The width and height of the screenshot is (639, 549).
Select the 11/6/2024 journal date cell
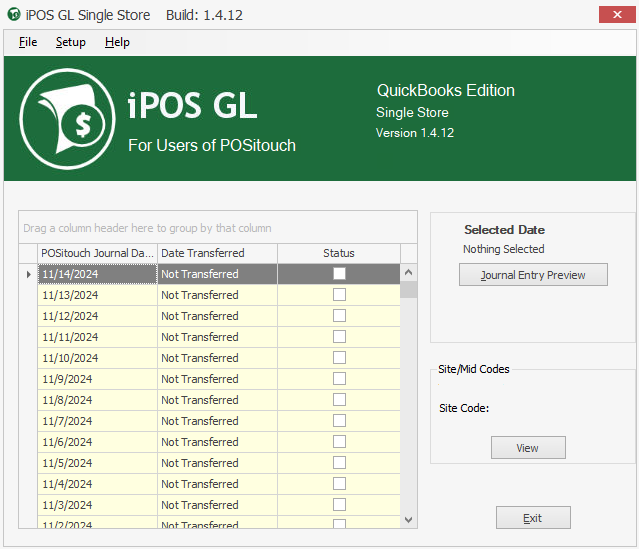click(97, 442)
